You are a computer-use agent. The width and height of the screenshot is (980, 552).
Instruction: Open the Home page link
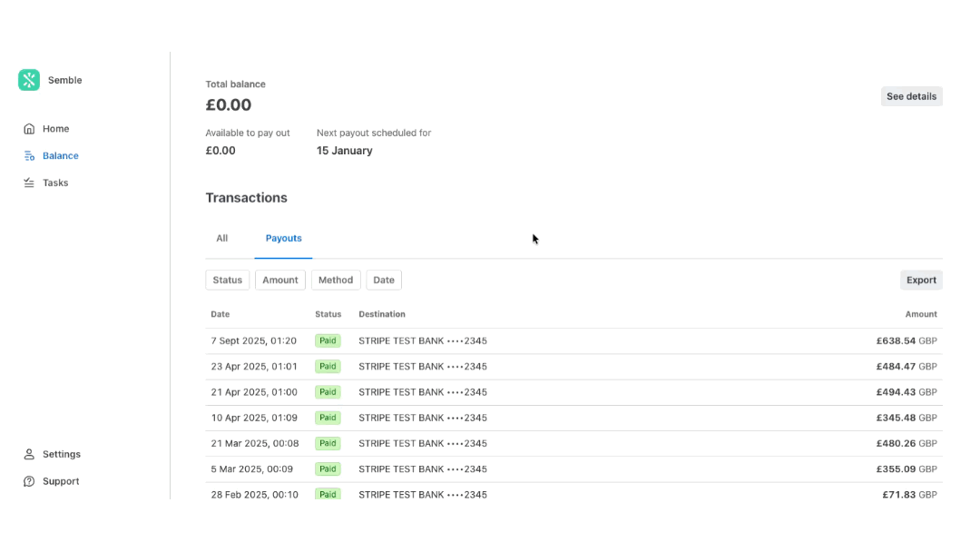[55, 129]
